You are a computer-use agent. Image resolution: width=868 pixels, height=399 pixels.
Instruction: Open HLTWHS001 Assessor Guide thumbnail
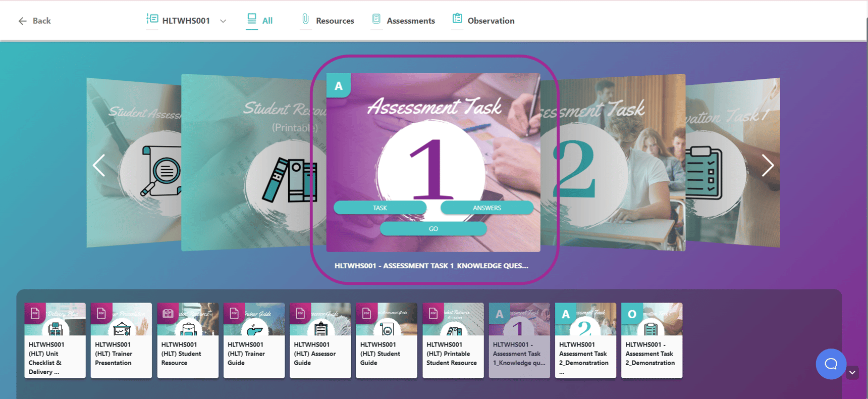click(320, 340)
